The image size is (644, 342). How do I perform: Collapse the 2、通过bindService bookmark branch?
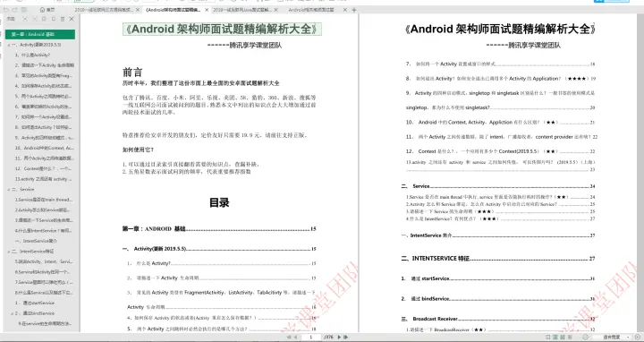coord(12,313)
